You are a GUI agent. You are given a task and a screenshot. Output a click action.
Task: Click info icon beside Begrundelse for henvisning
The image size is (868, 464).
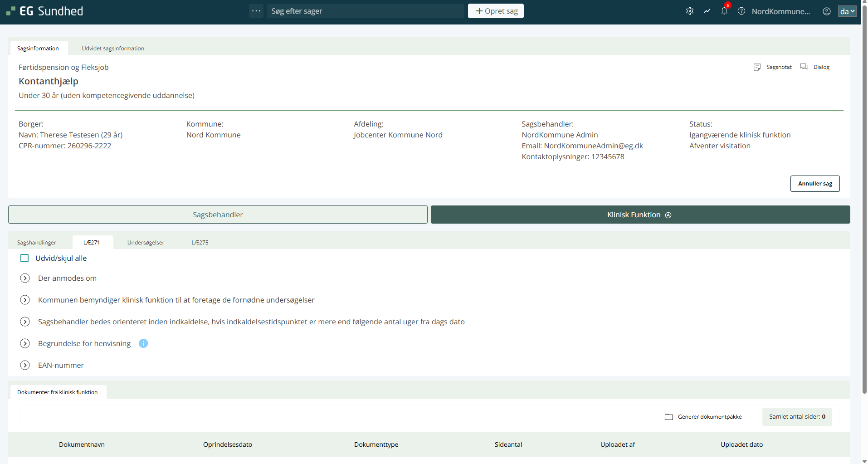(143, 343)
